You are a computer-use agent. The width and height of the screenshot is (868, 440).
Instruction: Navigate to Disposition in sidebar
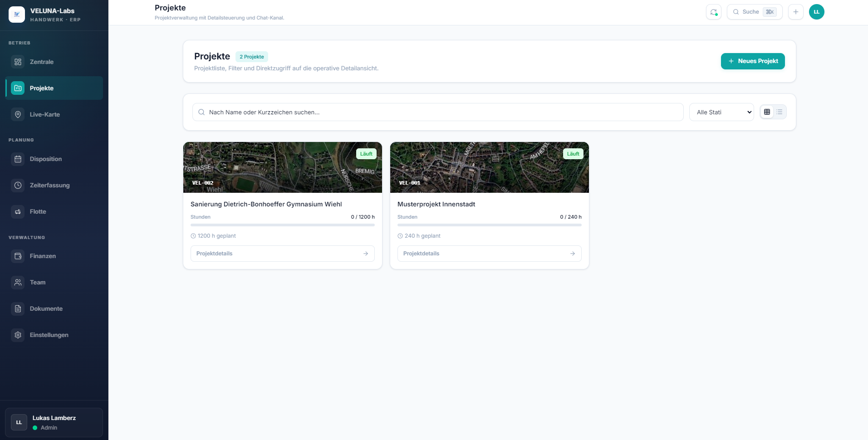click(45, 159)
